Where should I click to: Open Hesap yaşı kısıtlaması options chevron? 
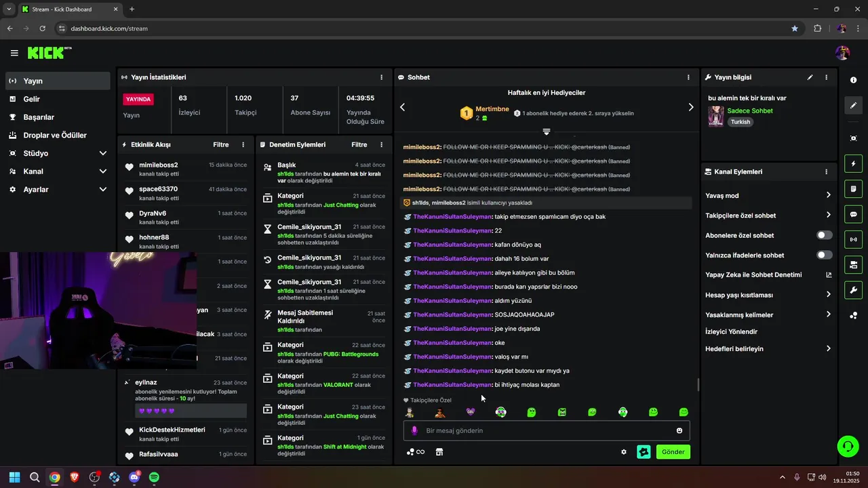coord(828,295)
